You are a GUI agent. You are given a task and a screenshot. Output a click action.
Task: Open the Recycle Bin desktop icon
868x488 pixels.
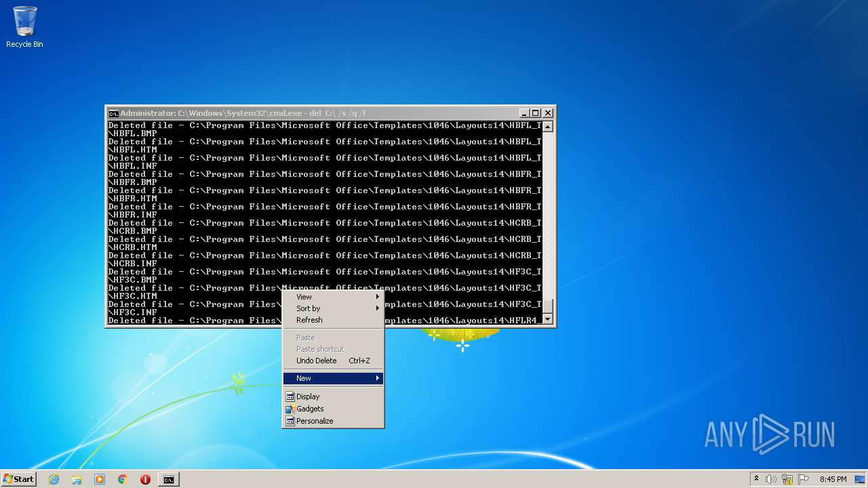coord(24,27)
